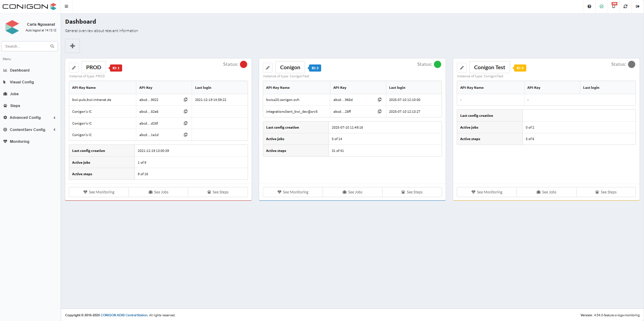This screenshot has height=321, width=644.
Task: Go to Monitoring in the sidebar menu
Action: pyautogui.click(x=20, y=141)
